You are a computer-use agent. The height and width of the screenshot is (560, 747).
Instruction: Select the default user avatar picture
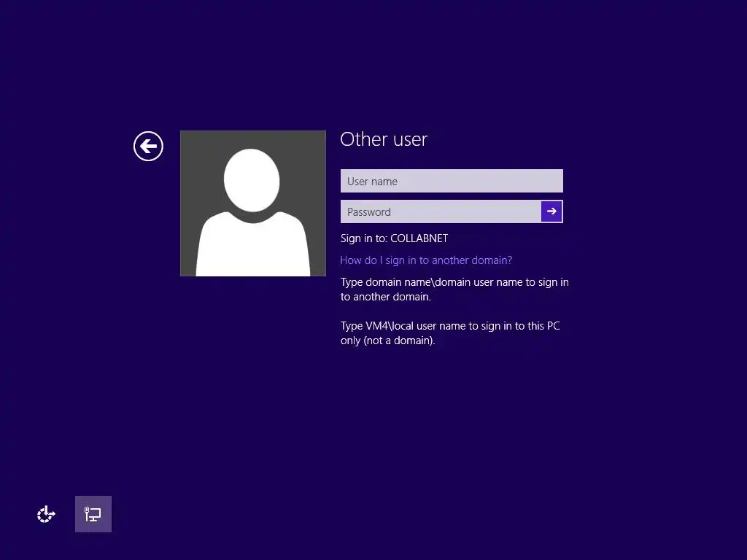(253, 203)
